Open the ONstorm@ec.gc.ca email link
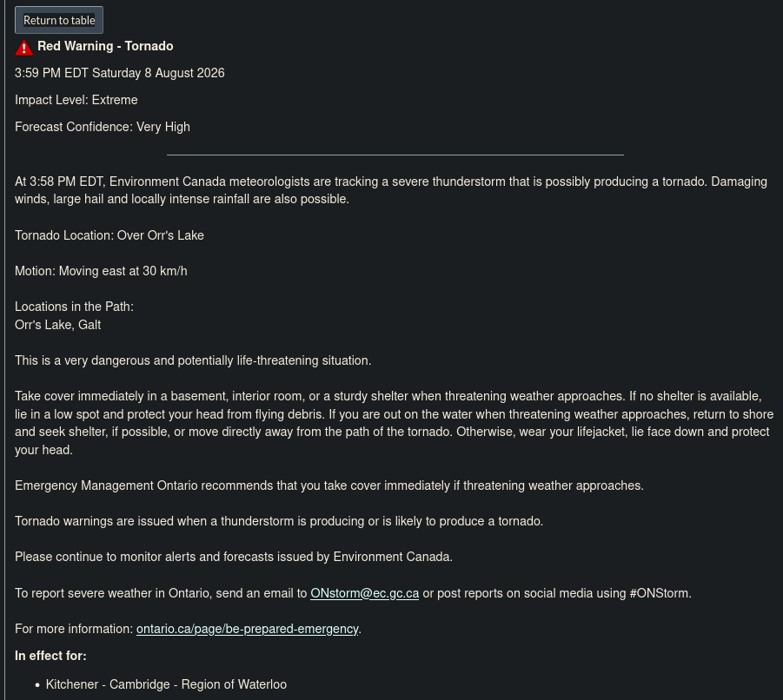The image size is (783, 700). pyautogui.click(x=364, y=592)
